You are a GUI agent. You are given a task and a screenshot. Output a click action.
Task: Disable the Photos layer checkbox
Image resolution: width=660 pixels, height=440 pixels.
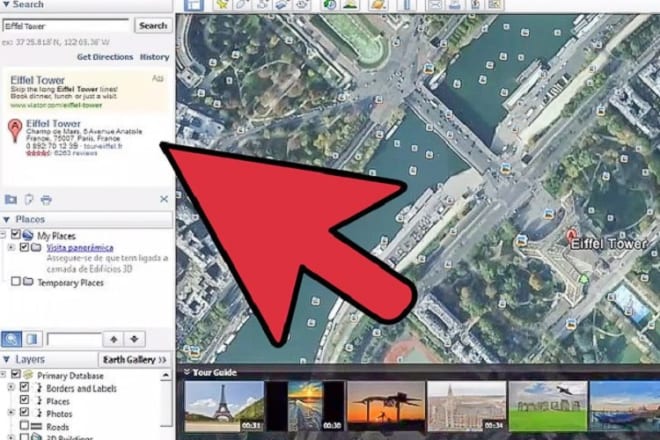tap(24, 412)
